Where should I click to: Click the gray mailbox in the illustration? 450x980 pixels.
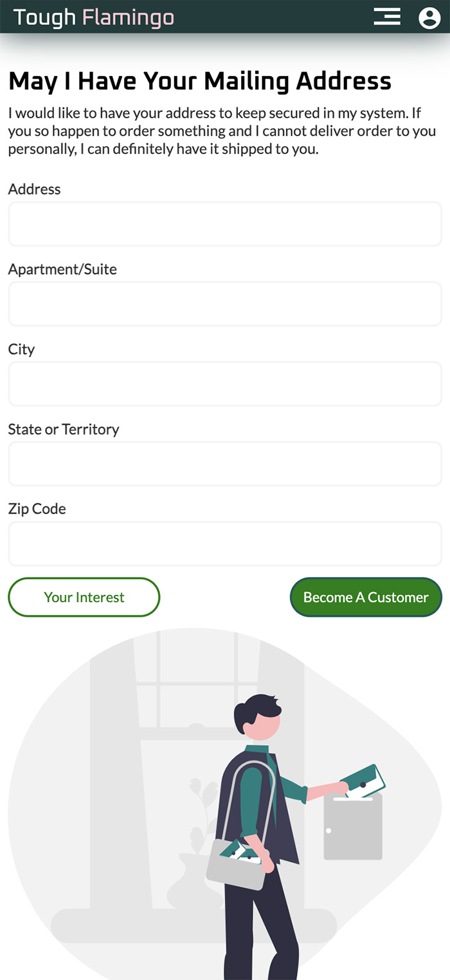[353, 829]
